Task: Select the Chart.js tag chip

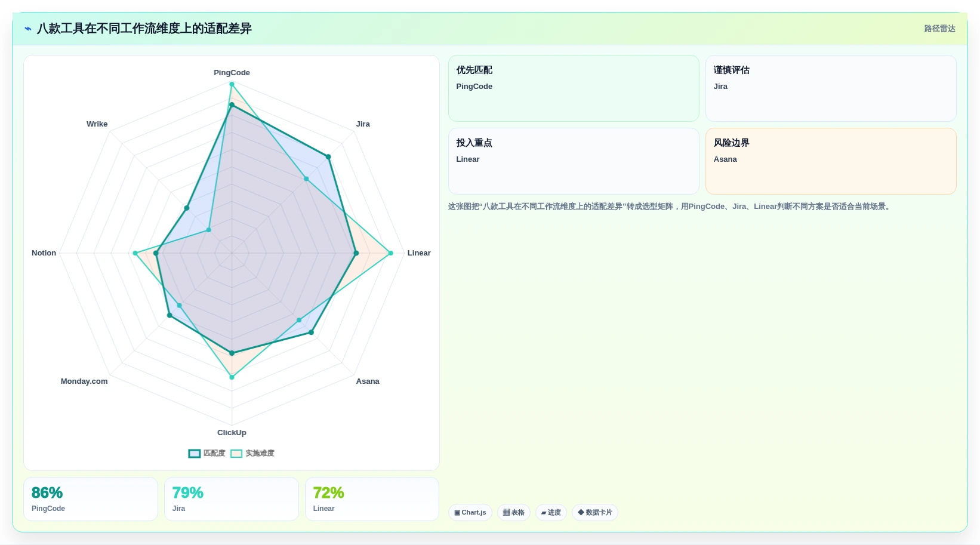Action: [470, 513]
